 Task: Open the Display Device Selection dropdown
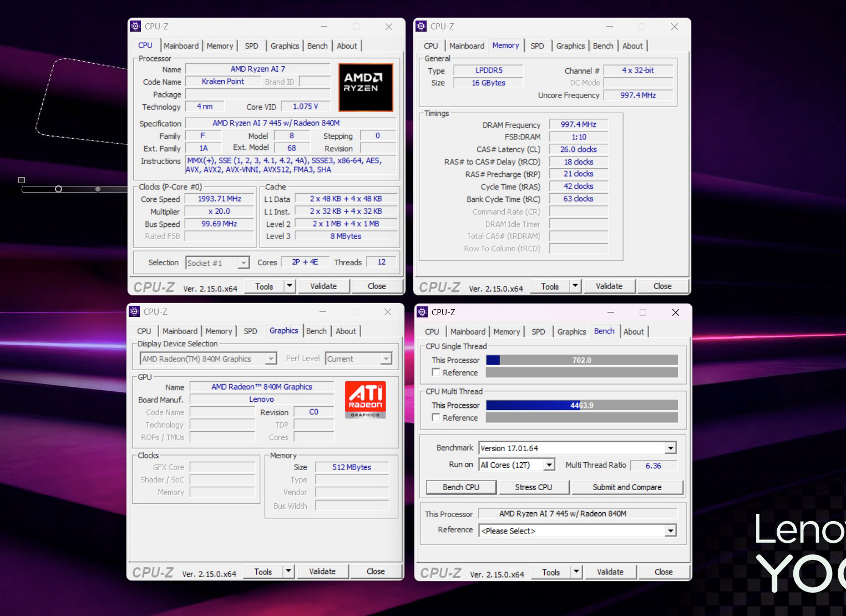208,359
